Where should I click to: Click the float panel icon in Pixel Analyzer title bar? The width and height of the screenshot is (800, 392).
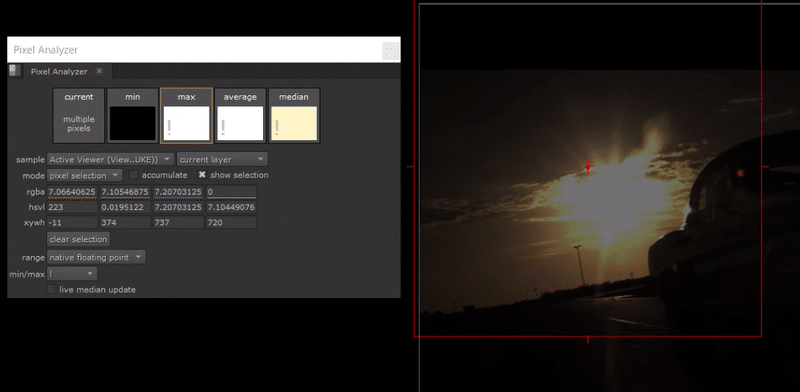[390, 51]
